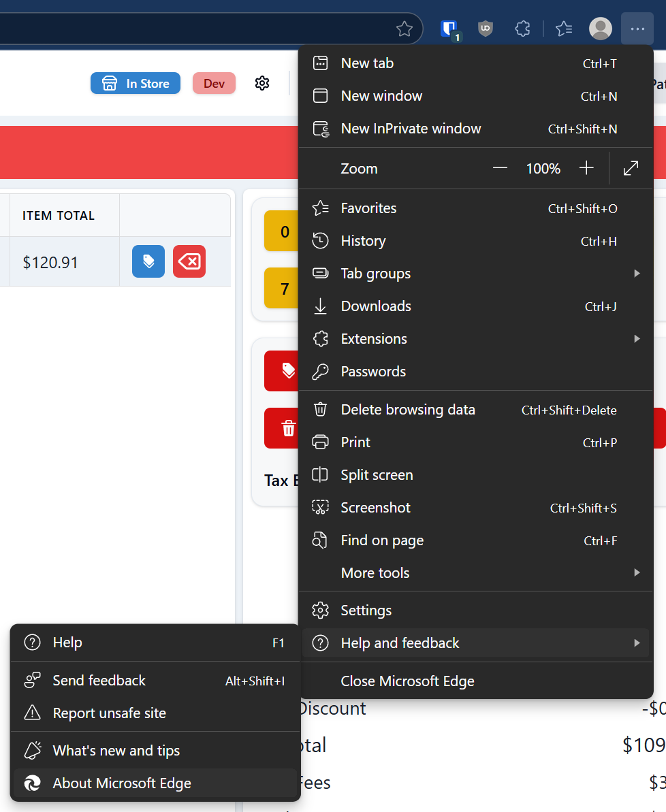This screenshot has height=812, width=666.
Task: Select About Microsoft Edge
Action: [x=122, y=783]
